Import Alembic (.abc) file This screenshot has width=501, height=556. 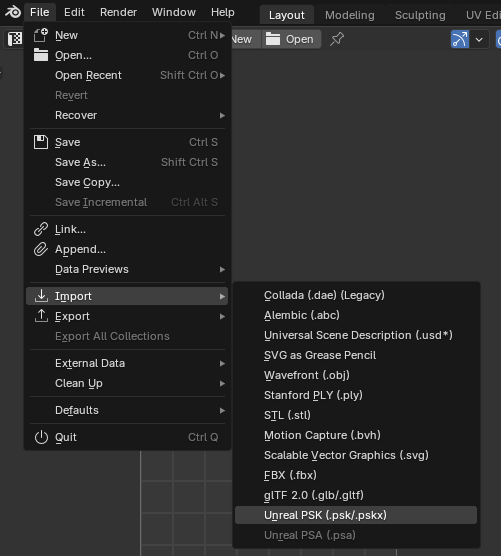(x=356, y=315)
